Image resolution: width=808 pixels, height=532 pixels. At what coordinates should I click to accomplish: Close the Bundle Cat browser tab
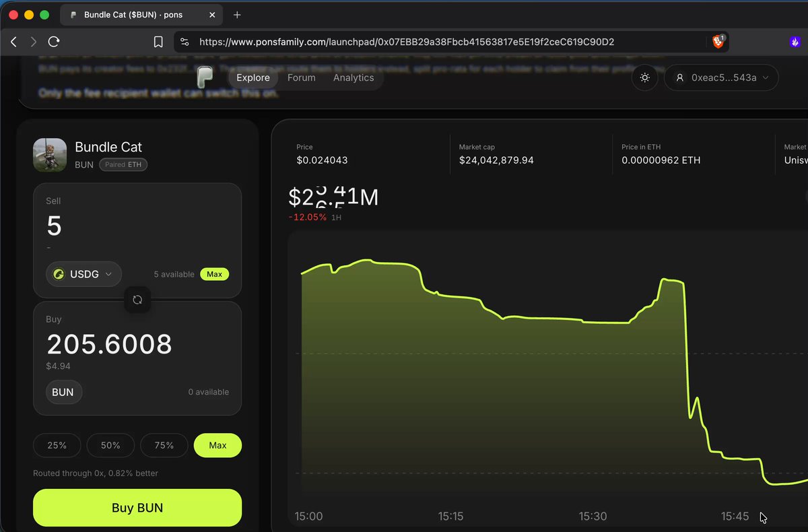click(x=212, y=15)
